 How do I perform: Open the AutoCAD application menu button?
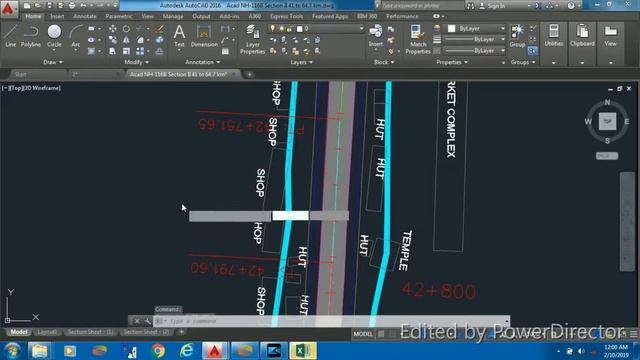tap(8, 8)
